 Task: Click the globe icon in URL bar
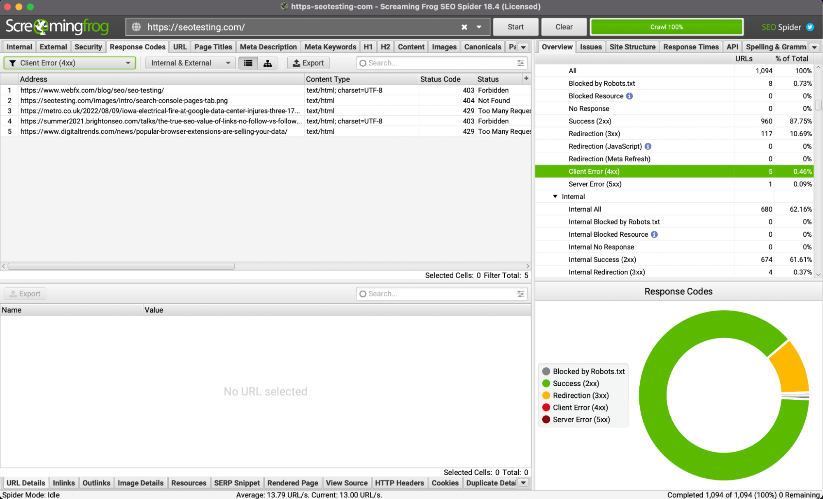(x=135, y=27)
